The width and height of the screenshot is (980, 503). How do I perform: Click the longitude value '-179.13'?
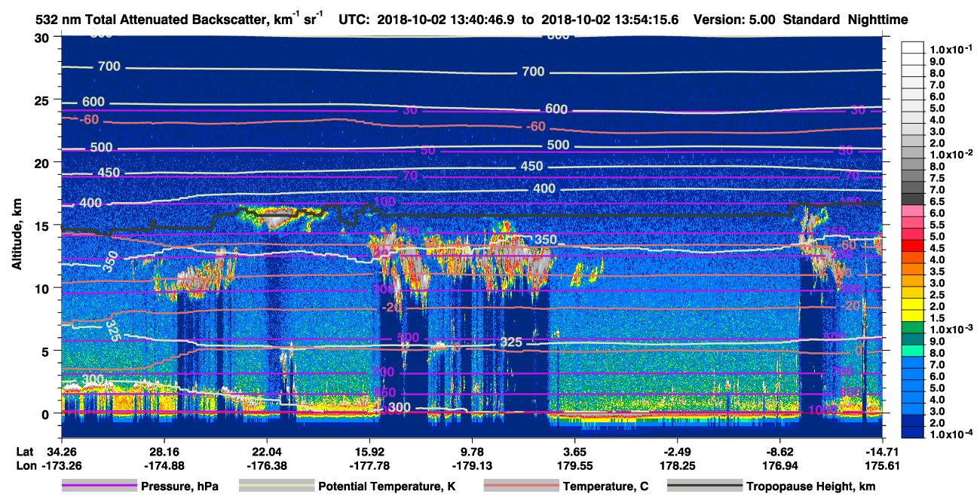(x=472, y=466)
